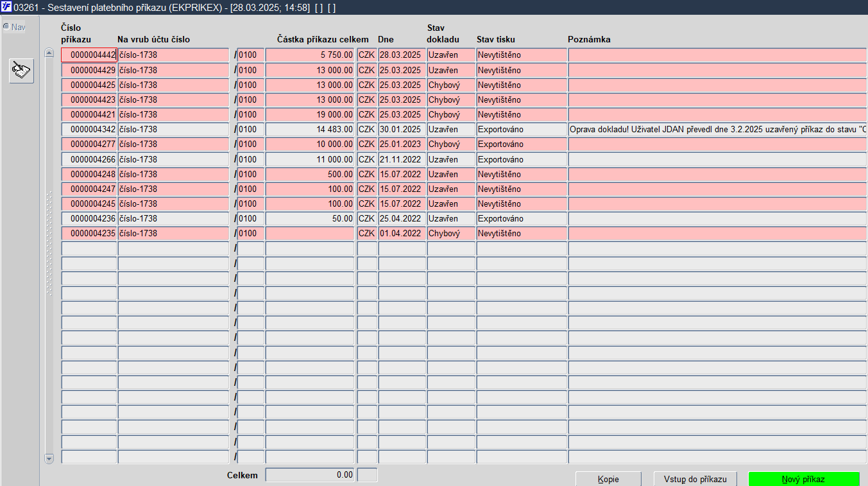Screen dimensions: 868x486
Task: Click the date 01.04.2022
Action: click(402, 234)
